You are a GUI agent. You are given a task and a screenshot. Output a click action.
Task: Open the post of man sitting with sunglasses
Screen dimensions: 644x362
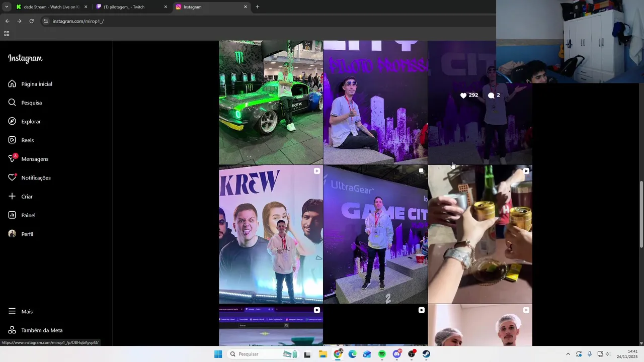pos(375,103)
